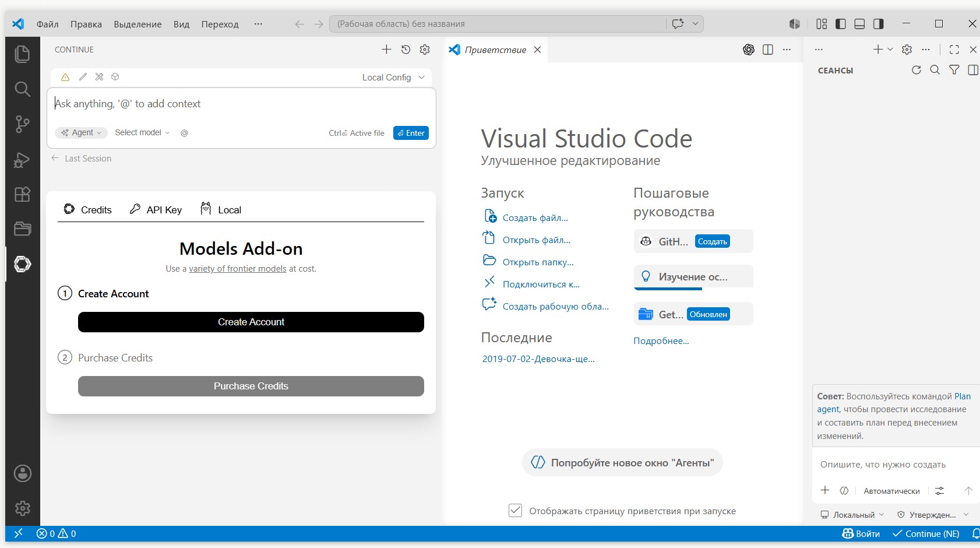Open the Manage gear in activity bar

click(x=22, y=508)
